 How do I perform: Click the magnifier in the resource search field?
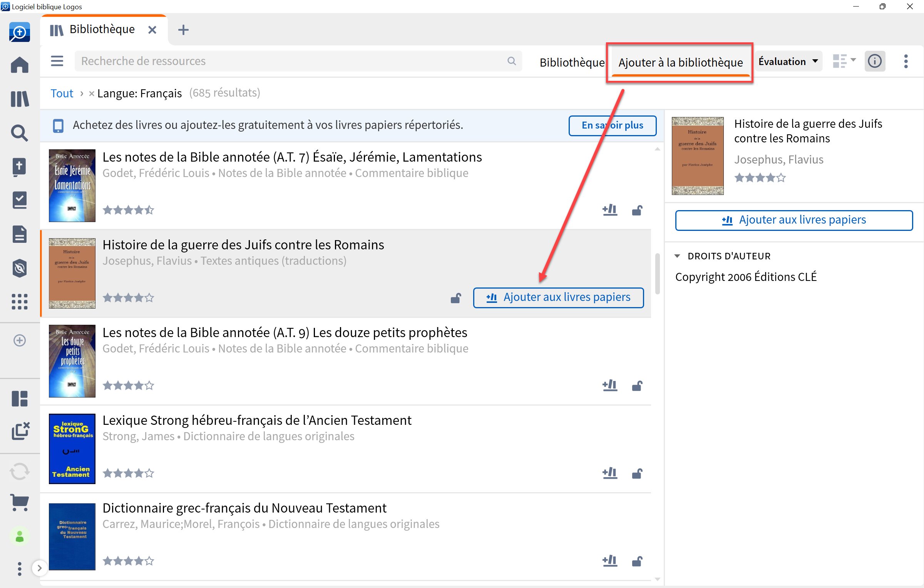512,61
